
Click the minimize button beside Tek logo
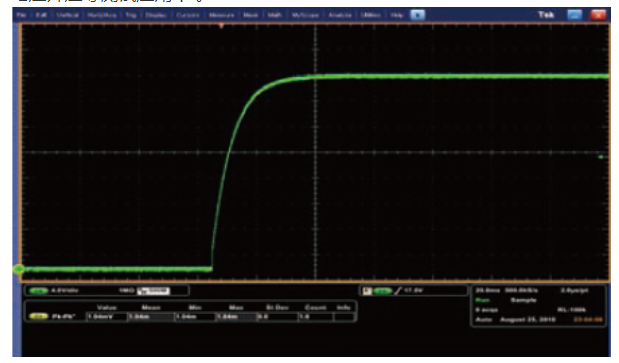(574, 15)
